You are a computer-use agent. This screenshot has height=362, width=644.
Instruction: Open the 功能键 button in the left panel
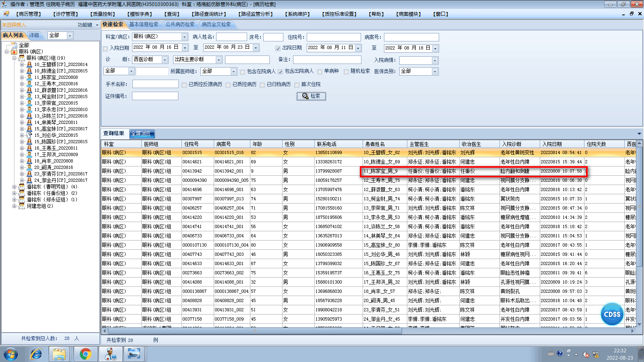[88, 25]
